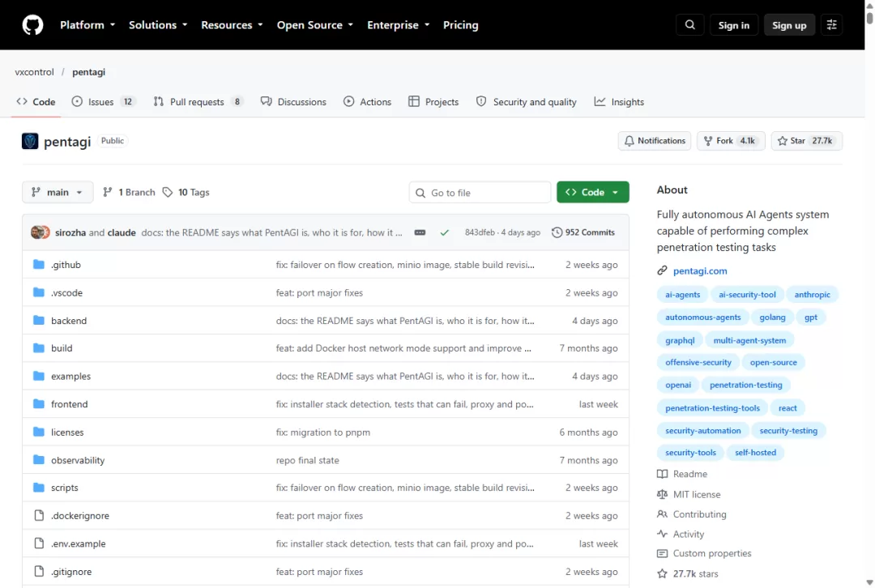
Task: Open the pentagi.com website link
Action: tap(700, 271)
